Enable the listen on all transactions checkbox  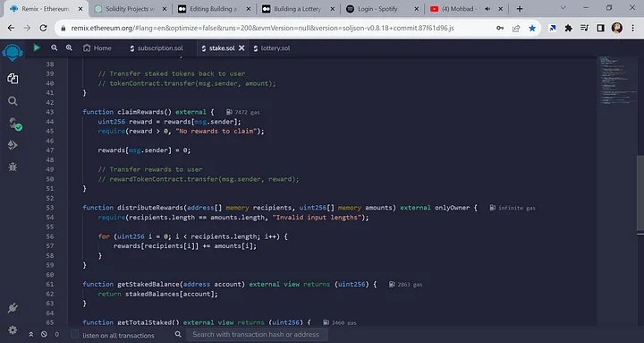(x=74, y=334)
